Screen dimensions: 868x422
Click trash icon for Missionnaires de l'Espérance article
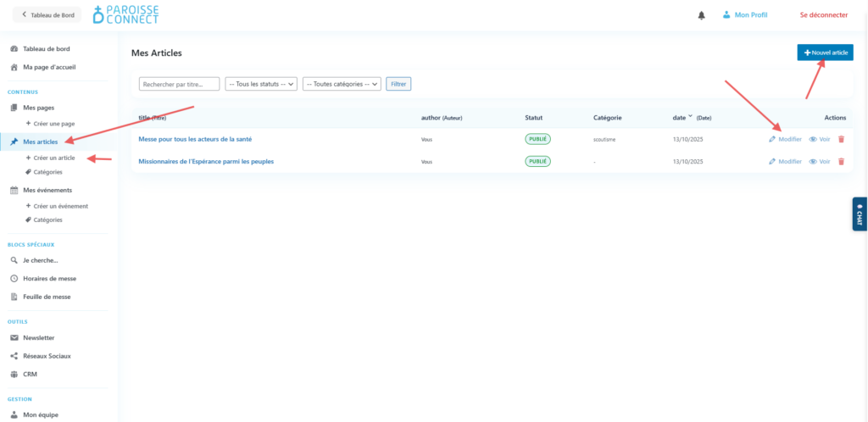tap(841, 161)
